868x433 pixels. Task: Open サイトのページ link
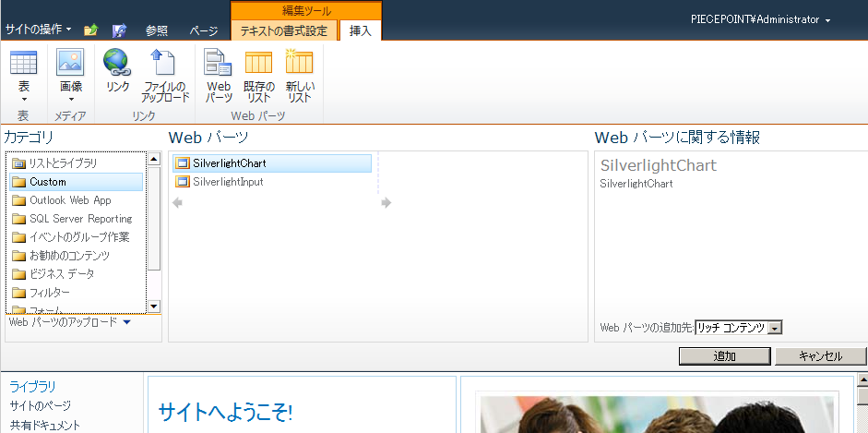point(41,406)
